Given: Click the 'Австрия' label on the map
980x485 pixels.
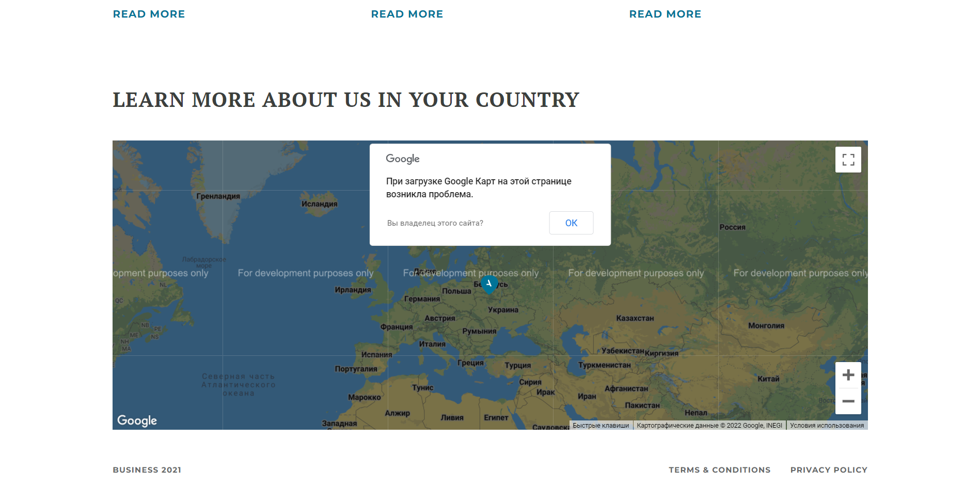Looking at the screenshot, I should tap(439, 318).
